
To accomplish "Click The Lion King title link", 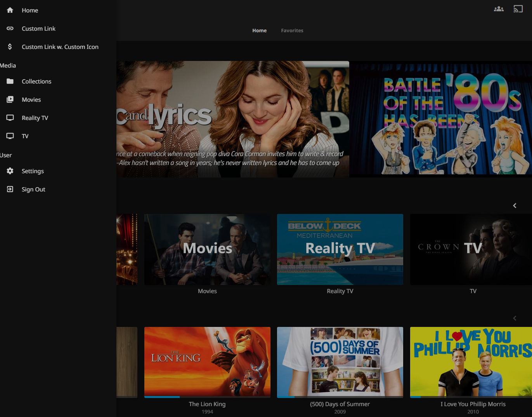I will 207,404.
